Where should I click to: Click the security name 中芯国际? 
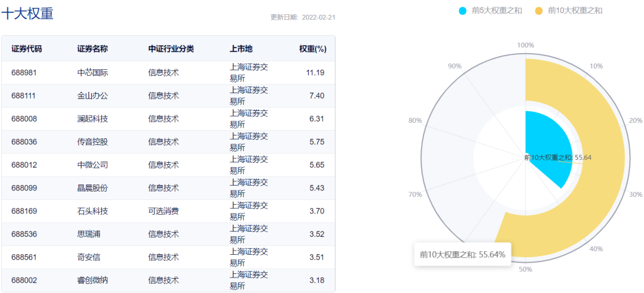click(x=92, y=73)
